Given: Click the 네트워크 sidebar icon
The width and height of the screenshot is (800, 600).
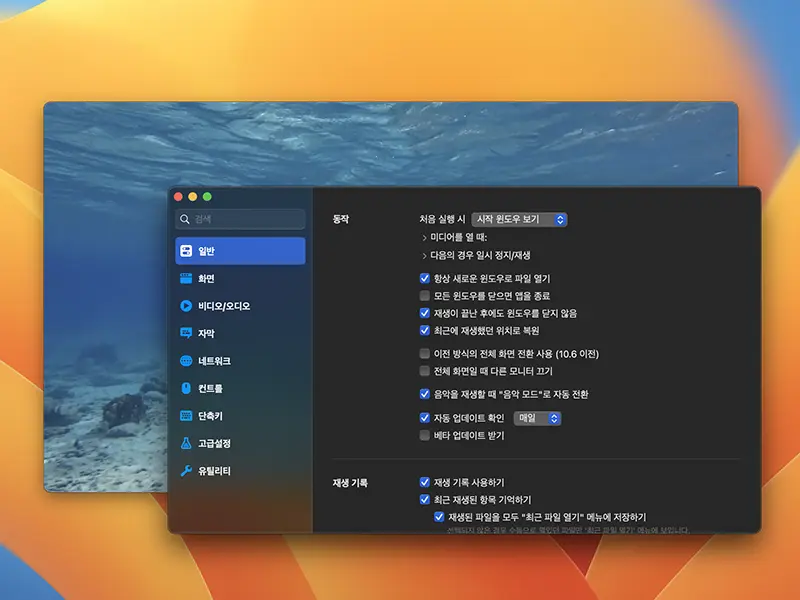Looking at the screenshot, I should click(186, 361).
